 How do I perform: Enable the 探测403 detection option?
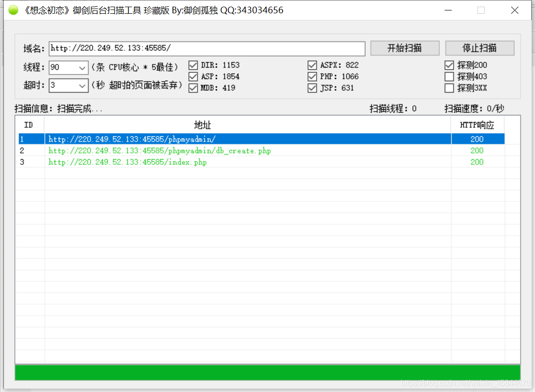[x=449, y=76]
